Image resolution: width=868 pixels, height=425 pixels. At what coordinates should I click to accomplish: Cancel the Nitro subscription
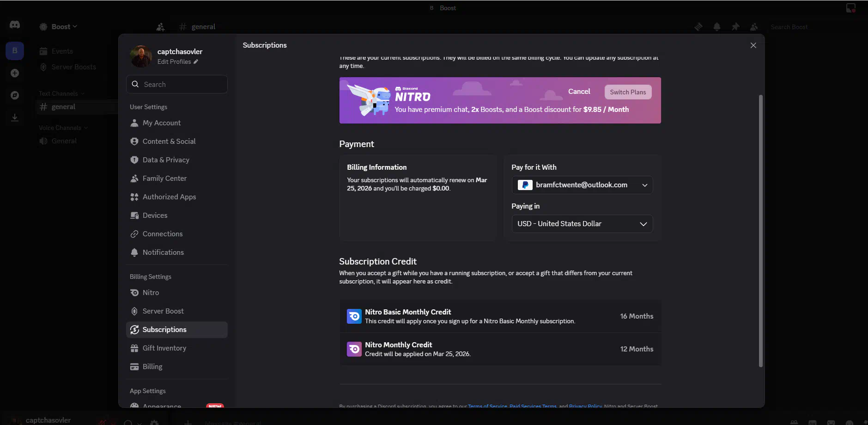[x=579, y=92]
